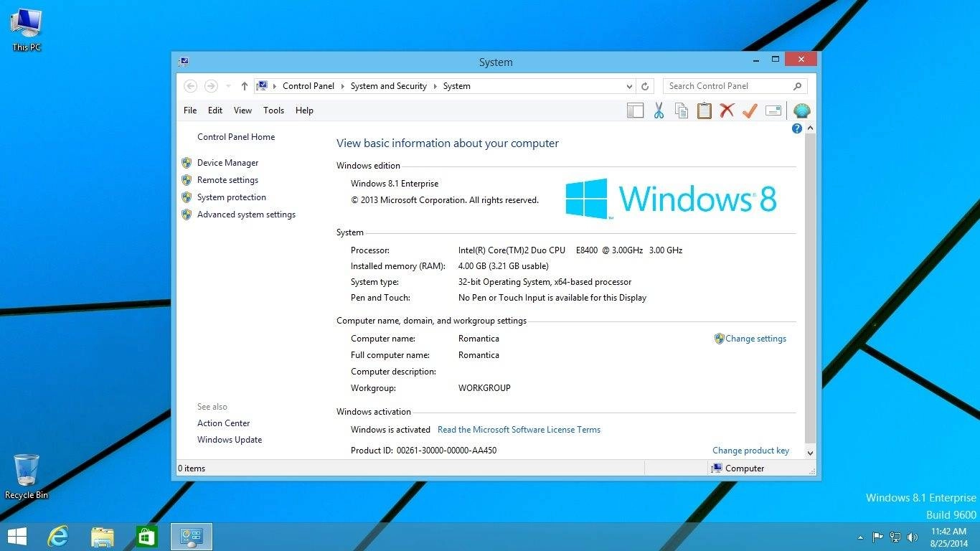Toggle the navigation pane layout icon
The height and width of the screenshot is (551, 980).
pyautogui.click(x=635, y=110)
